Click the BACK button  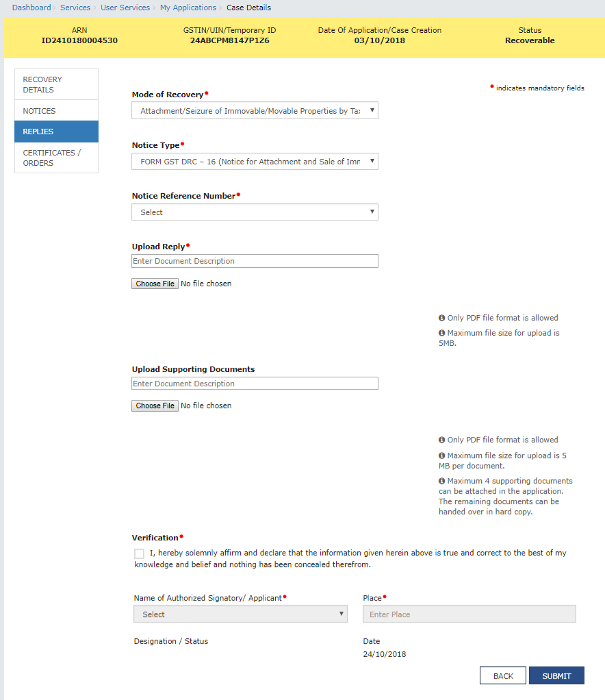[x=502, y=675]
